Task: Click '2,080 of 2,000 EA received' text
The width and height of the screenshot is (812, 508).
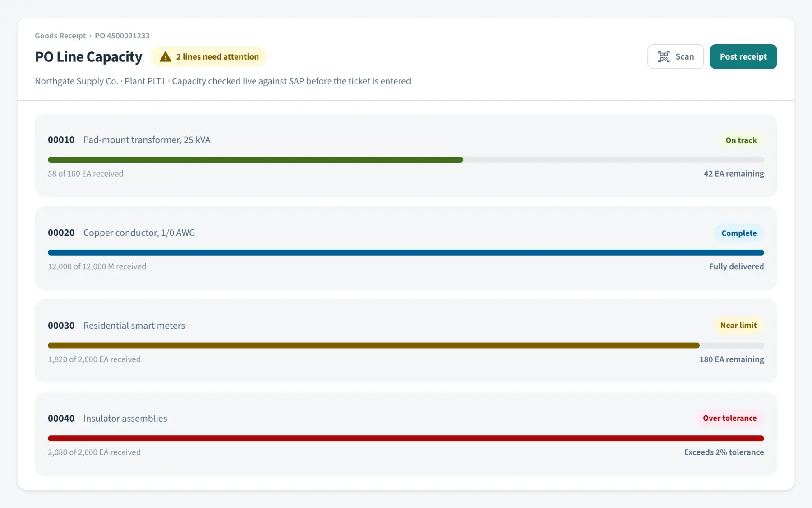Action: [94, 452]
